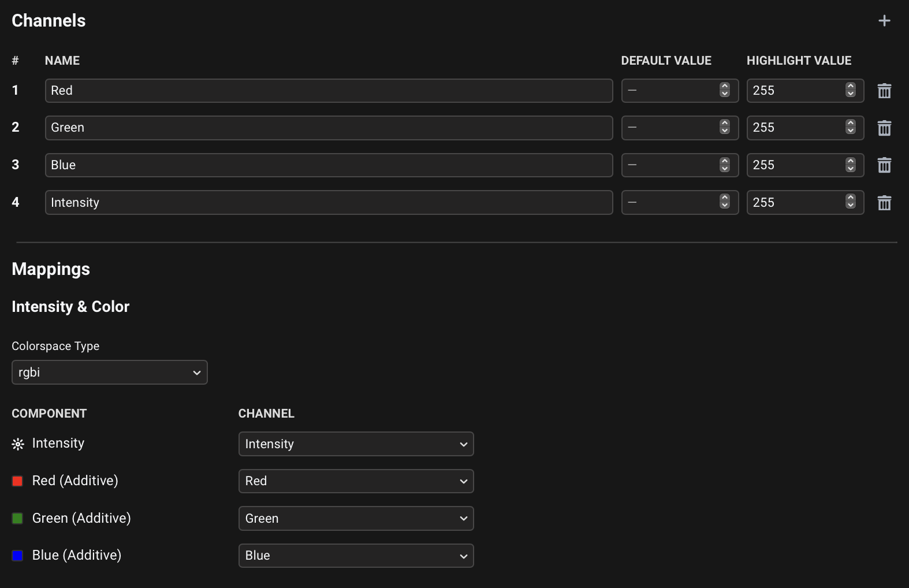Screen dimensions: 909x588
Task: Click the highlight value stepper for Blue channel
Action: click(x=851, y=165)
